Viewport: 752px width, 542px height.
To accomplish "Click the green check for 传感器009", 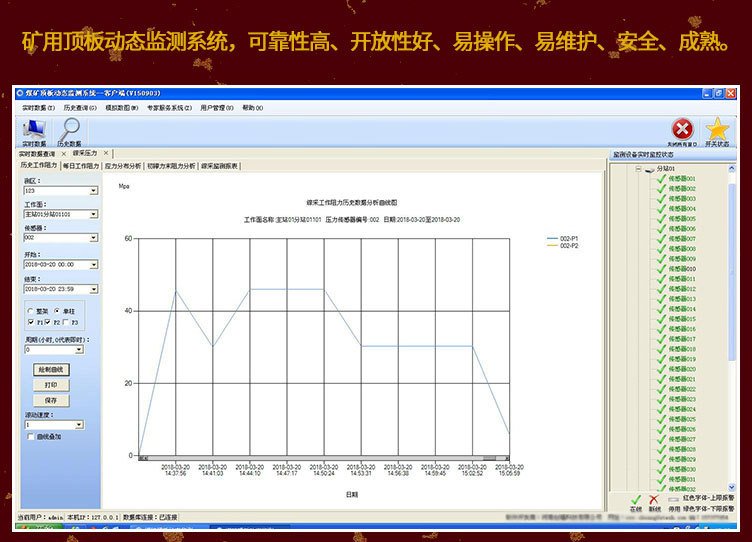I will [662, 259].
